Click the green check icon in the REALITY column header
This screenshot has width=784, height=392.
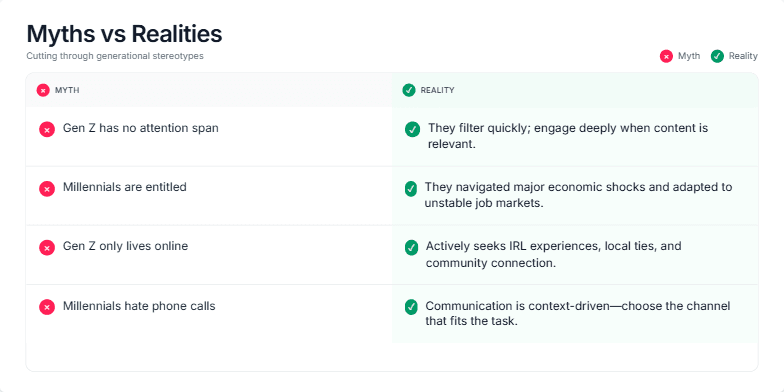pos(409,90)
